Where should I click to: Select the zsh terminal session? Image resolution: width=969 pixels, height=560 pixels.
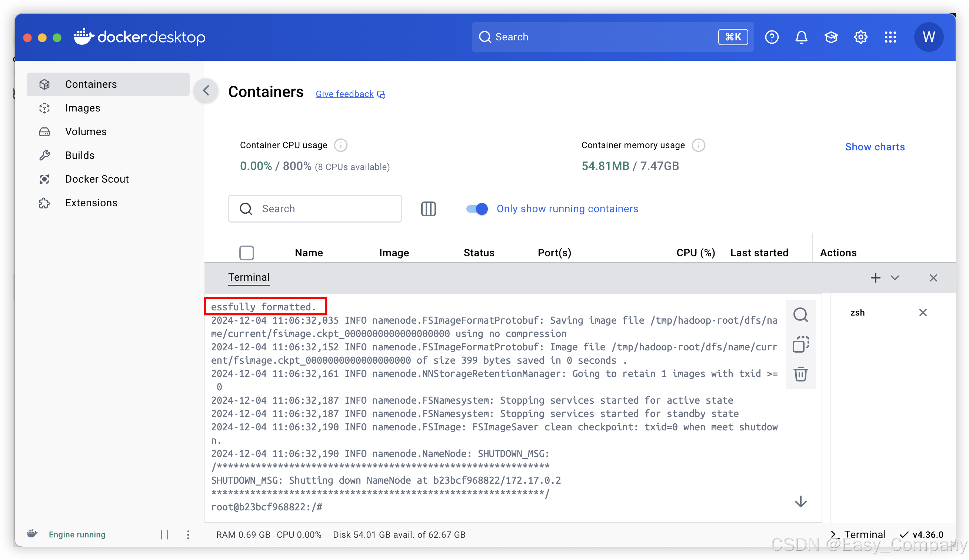click(x=857, y=313)
